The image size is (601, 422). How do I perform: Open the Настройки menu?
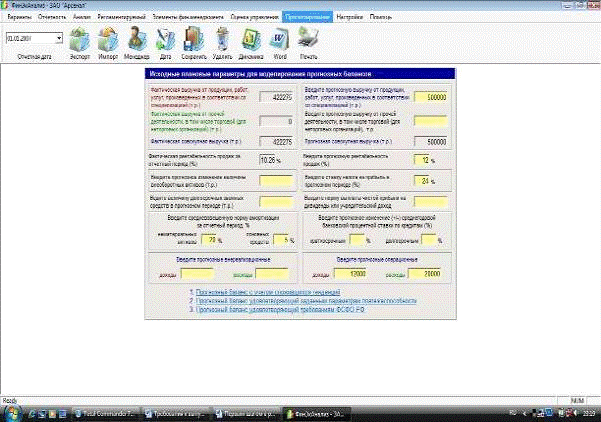point(349,18)
